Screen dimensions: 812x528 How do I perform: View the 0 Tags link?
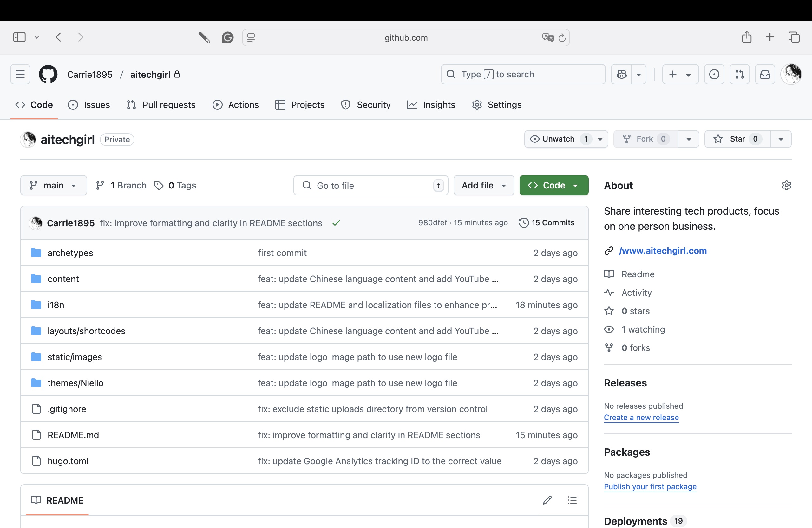[x=175, y=185]
